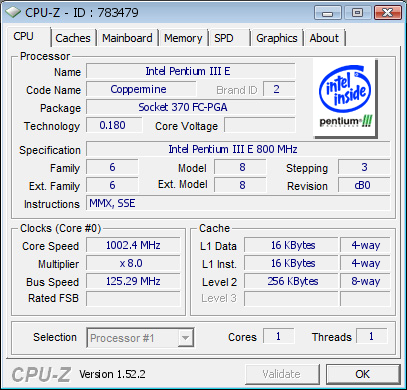Screen dimensions: 407x390
Task: Open the About tab
Action: coord(324,38)
